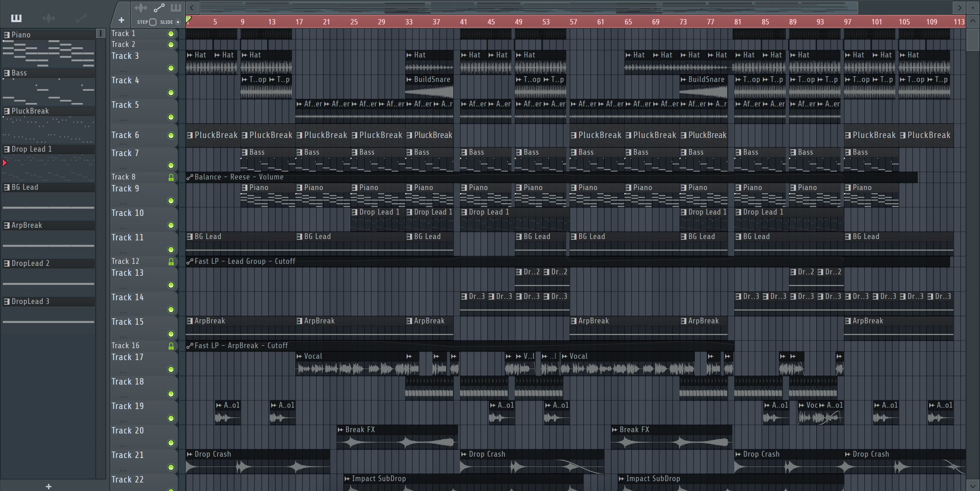980x491 pixels.
Task: Click the padlock icon on Track 16
Action: 171,346
